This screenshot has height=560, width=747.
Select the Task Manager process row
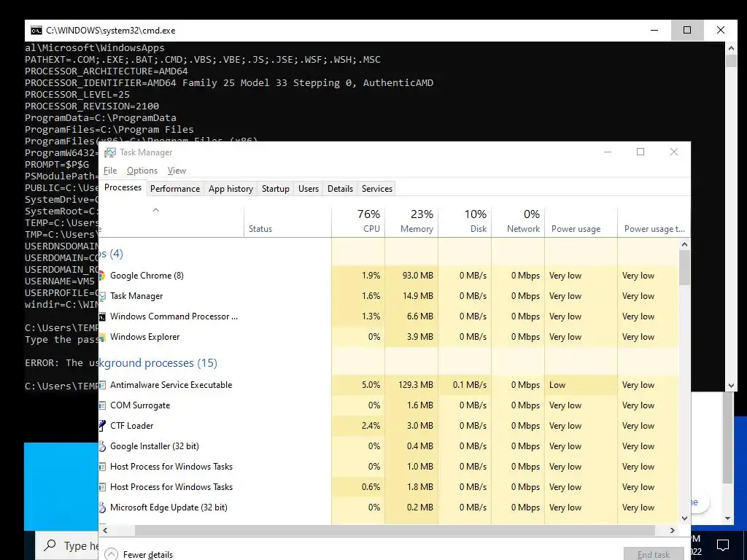click(389, 296)
